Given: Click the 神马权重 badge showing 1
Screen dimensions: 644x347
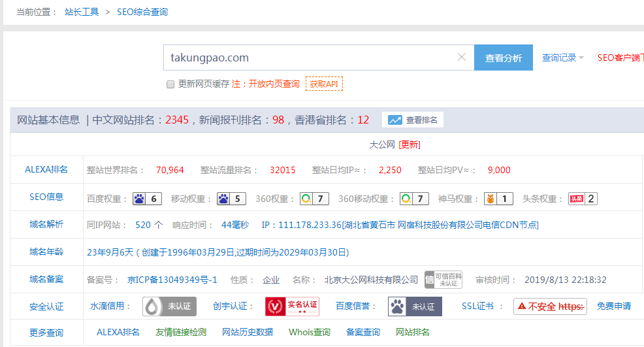Looking at the screenshot, I should (x=498, y=199).
